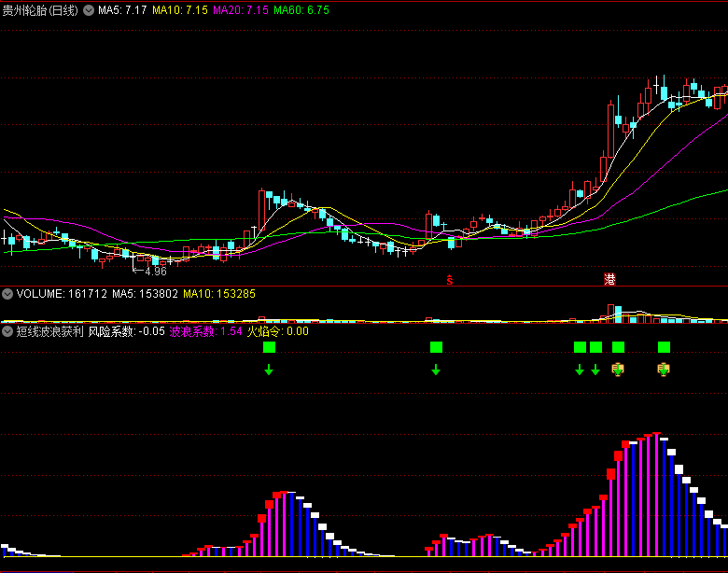Image resolution: width=728 pixels, height=573 pixels.
Task: Select the 短线波浪获利 indicator name
Action: pyautogui.click(x=49, y=331)
